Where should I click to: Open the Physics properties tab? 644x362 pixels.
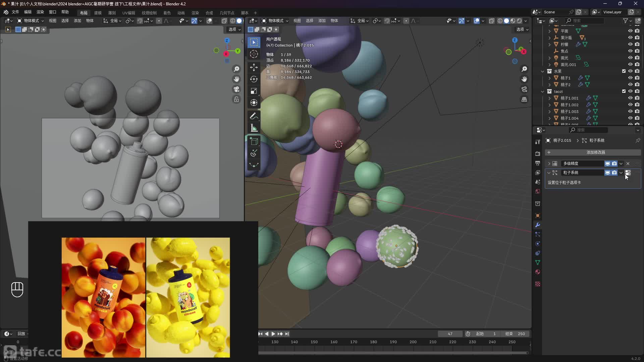point(538,244)
